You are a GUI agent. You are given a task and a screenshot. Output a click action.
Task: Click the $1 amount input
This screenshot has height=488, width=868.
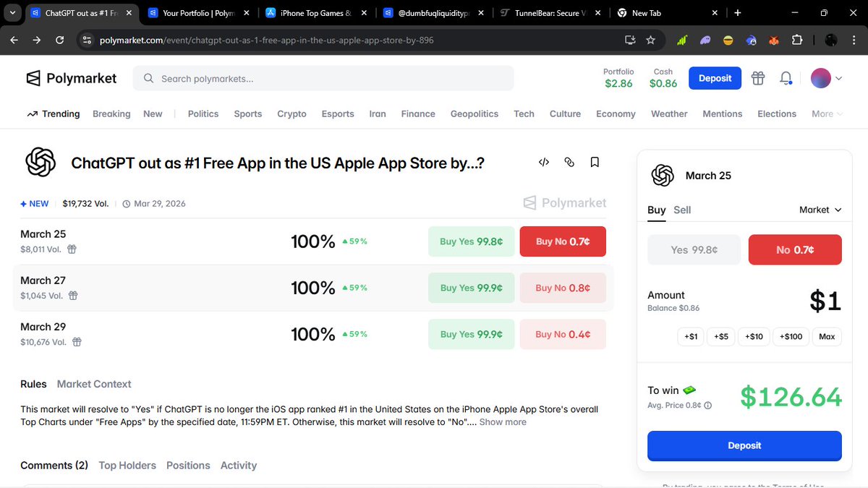[825, 301]
